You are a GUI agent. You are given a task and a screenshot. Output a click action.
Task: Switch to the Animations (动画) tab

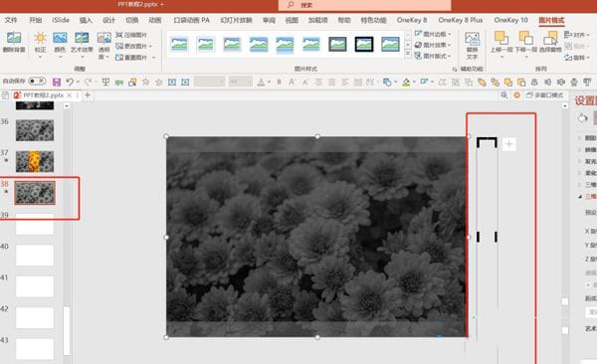(154, 20)
